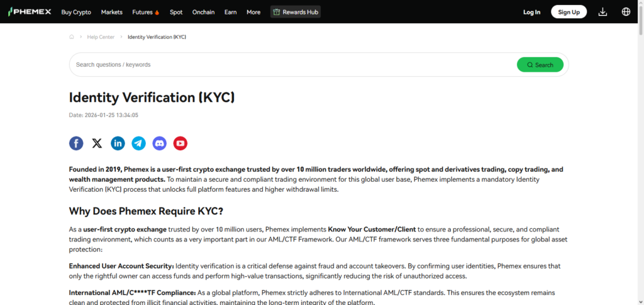Share via the X (Twitter) icon
644x305 pixels.
(97, 143)
